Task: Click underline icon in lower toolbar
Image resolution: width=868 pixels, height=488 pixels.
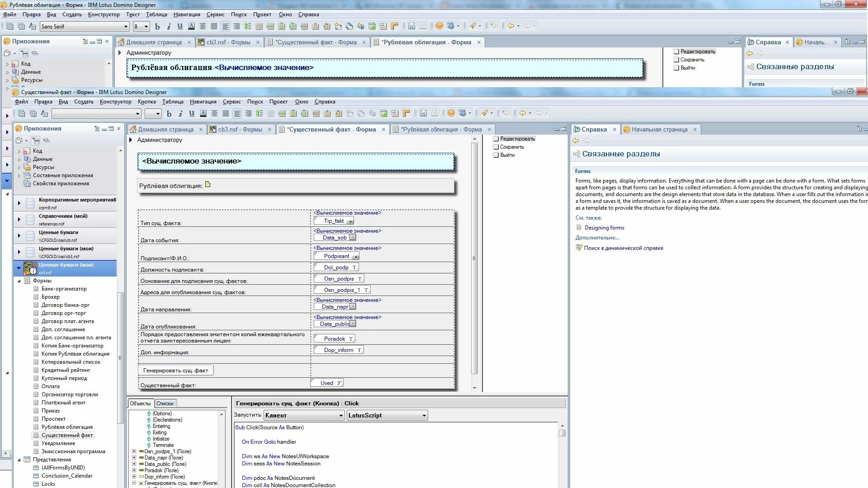Action: pos(192,113)
